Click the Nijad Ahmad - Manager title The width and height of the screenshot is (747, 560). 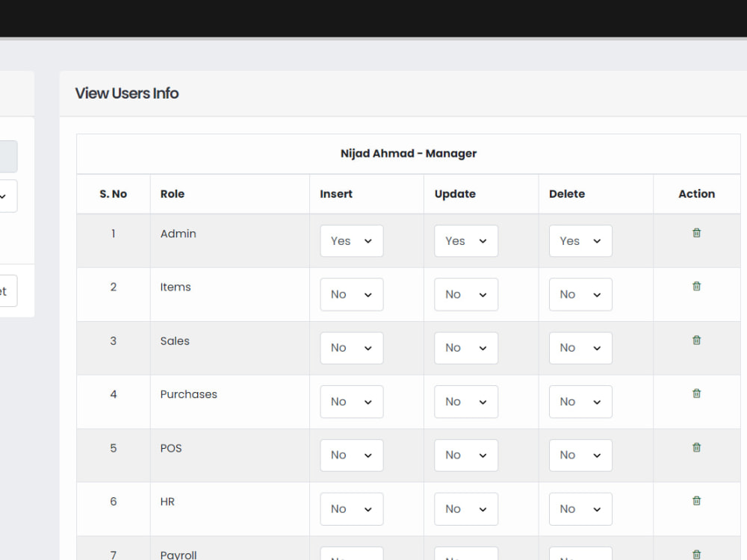point(409,153)
